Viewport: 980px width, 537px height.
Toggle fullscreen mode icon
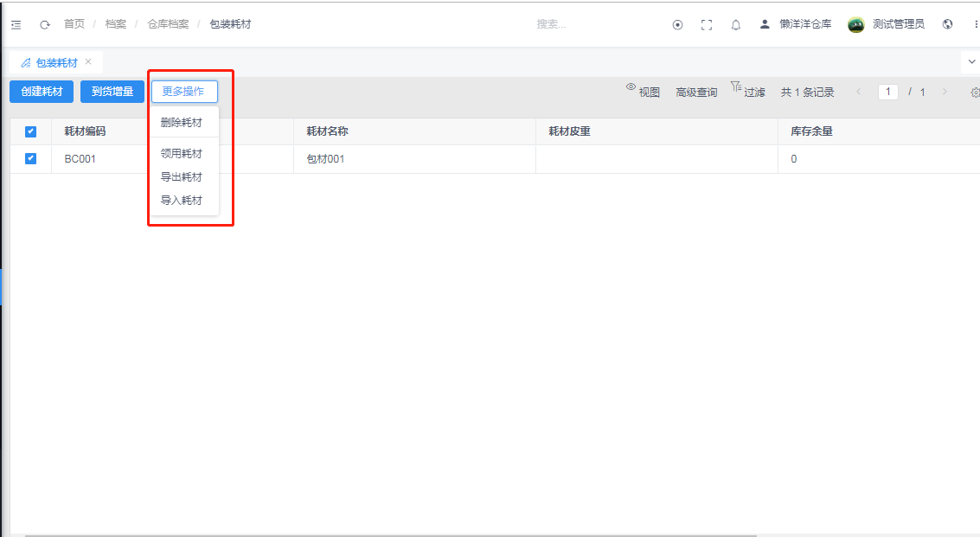coord(707,25)
